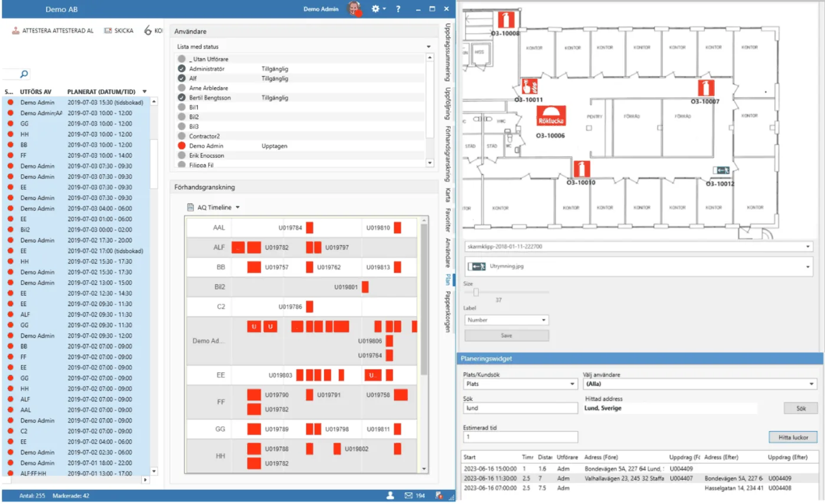Screen dimensions: 825x504
Task: Open the skarmklipp-2018-01-11-222700 dropdown
Action: click(639, 246)
